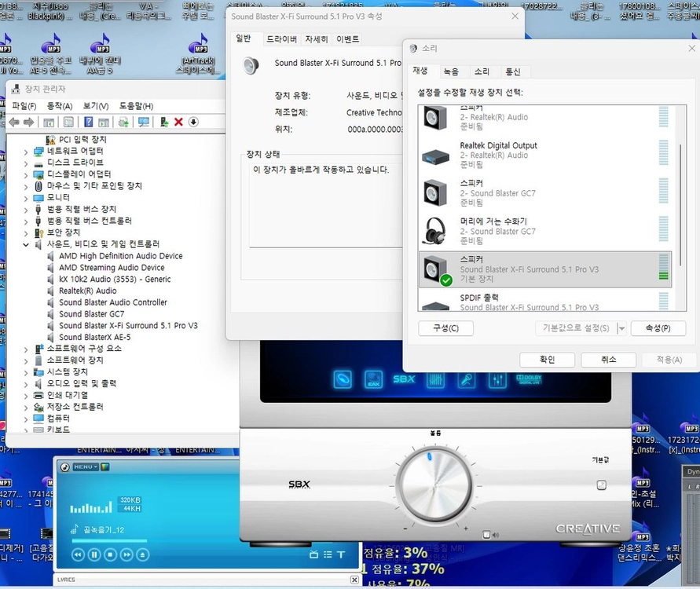
Task: Expand the 네트워크 어댑터 tree node
Action: tap(26, 152)
